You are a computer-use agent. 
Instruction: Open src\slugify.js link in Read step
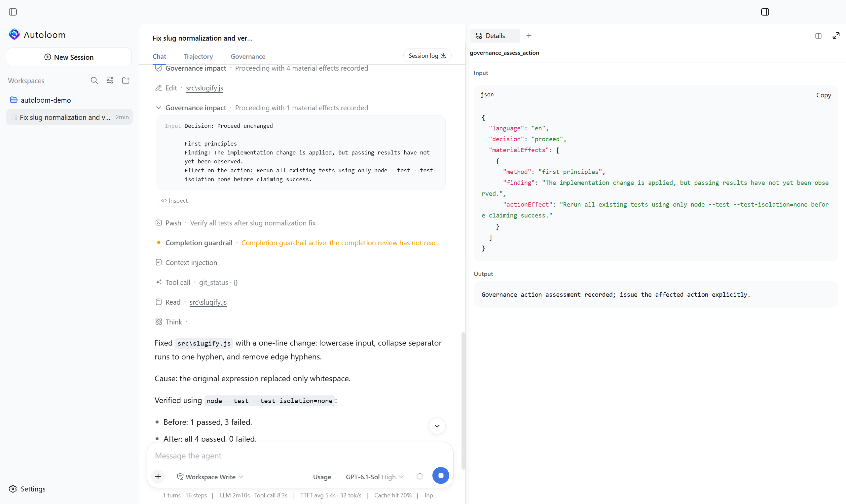coord(208,302)
